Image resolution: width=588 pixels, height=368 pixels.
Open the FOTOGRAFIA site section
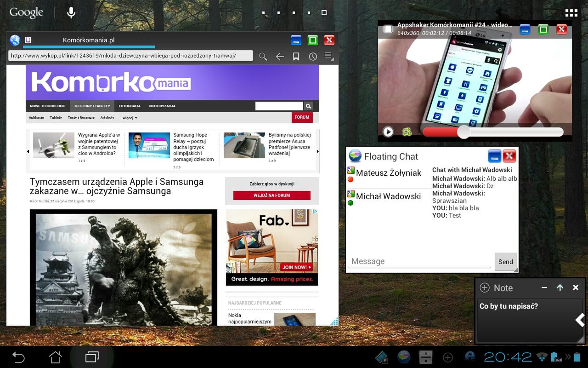pyautogui.click(x=130, y=106)
